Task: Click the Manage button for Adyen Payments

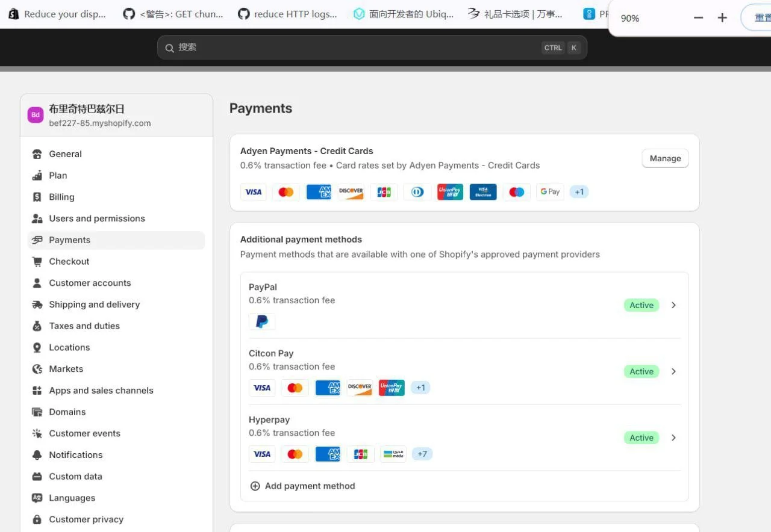Action: 665,158
